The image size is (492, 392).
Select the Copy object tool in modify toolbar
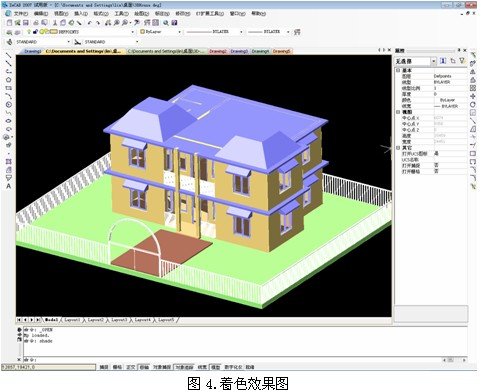point(473,63)
